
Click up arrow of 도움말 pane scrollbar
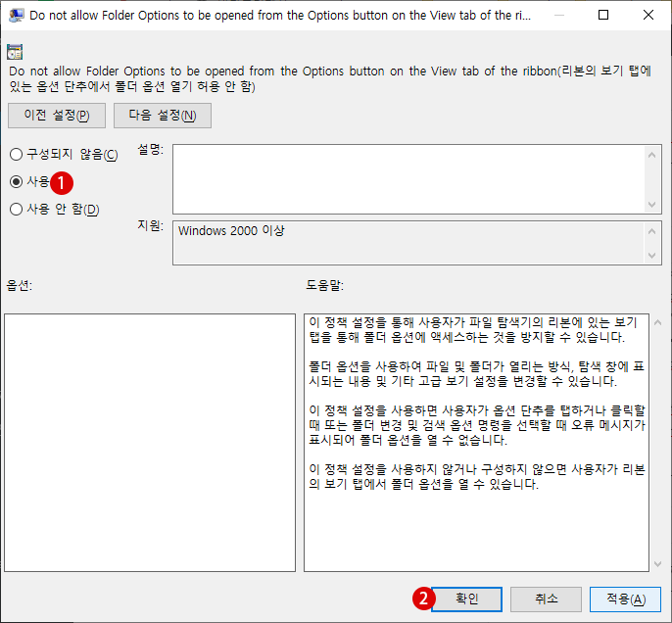pos(658,322)
